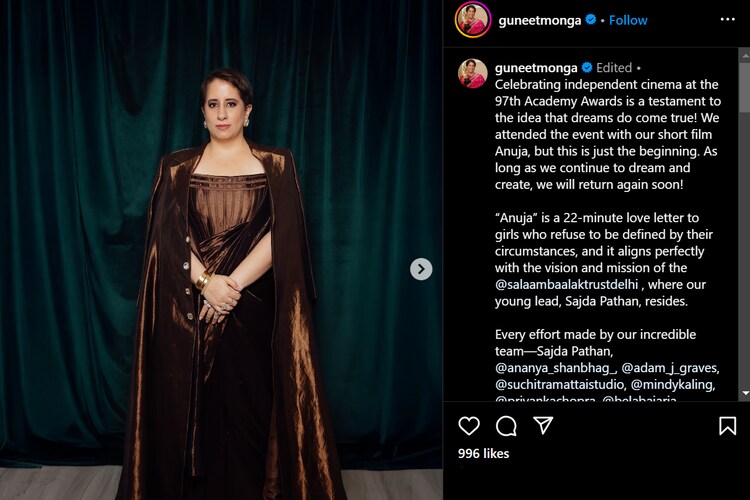Image resolution: width=750 pixels, height=500 pixels.
Task: Open the guneetmonga profile picture in the header
Action: (473, 20)
